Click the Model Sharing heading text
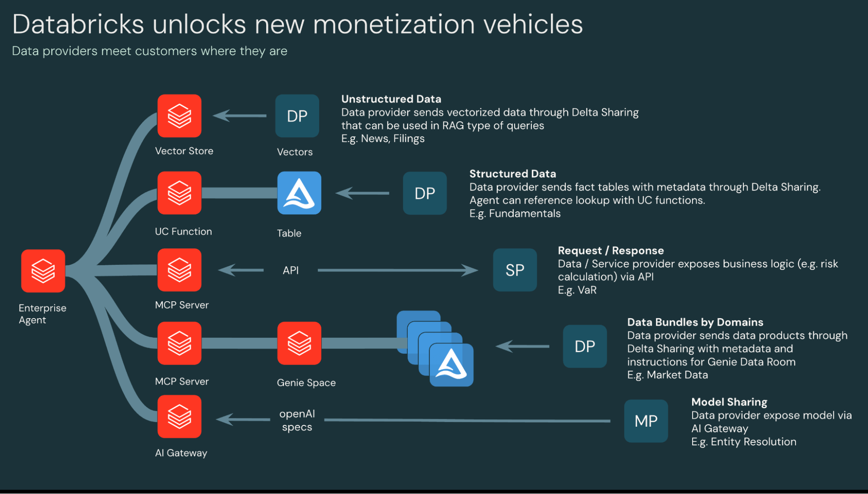Screen dimensions: 868x494 click(729, 402)
